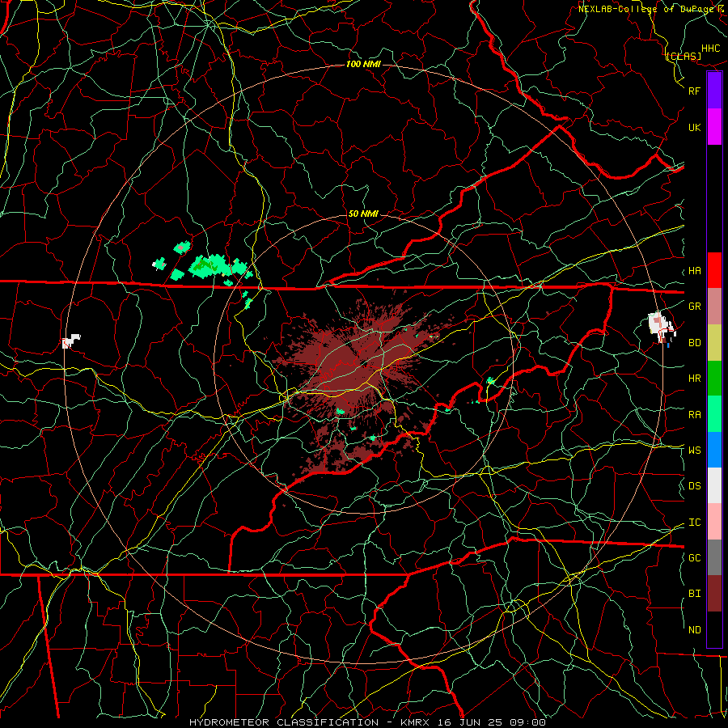Click the "HR" legend label
Viewport: 728px width, 728px height.
[x=695, y=379]
